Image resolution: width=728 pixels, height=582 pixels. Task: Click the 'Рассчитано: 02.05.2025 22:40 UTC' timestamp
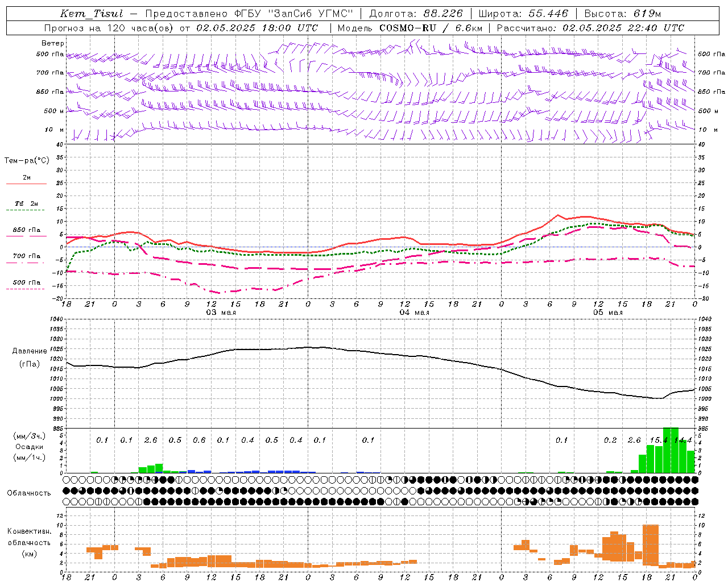[590, 28]
